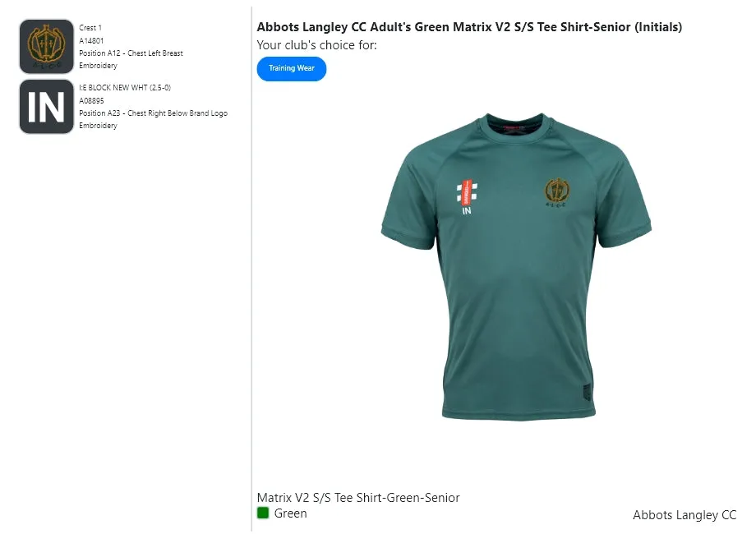Click the I:E BLOCK NEW WHT label
This screenshot has height=534, width=756.
point(125,88)
